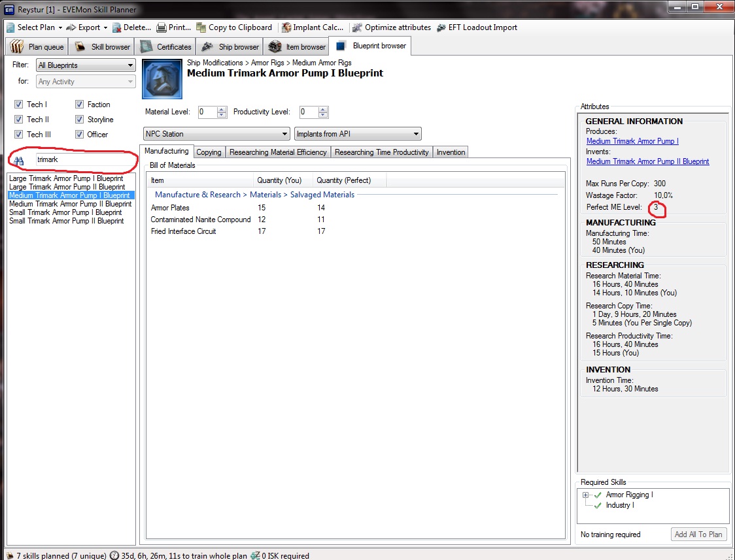735x560 pixels.
Task: Switch to the Copying tab
Action: (x=209, y=152)
